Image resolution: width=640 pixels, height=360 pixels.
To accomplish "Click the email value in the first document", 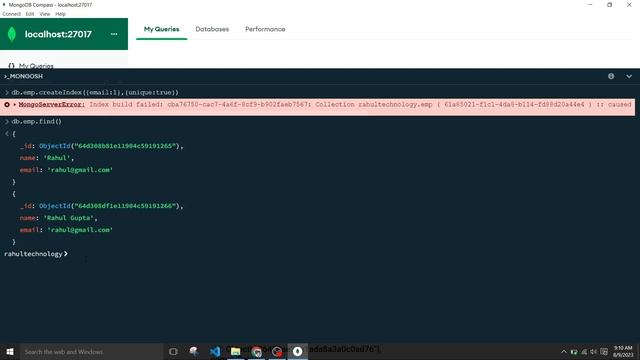I will point(80,170).
